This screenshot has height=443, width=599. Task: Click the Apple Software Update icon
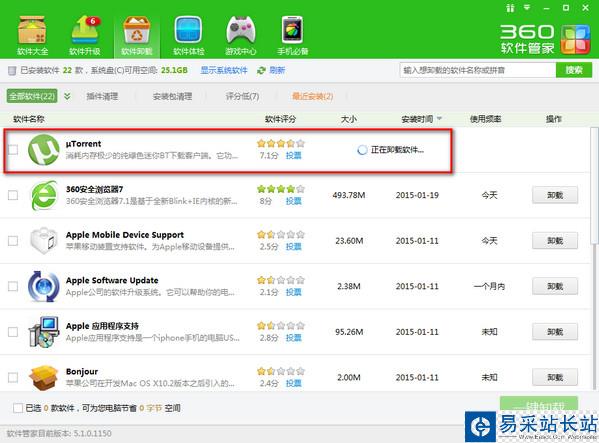point(44,286)
